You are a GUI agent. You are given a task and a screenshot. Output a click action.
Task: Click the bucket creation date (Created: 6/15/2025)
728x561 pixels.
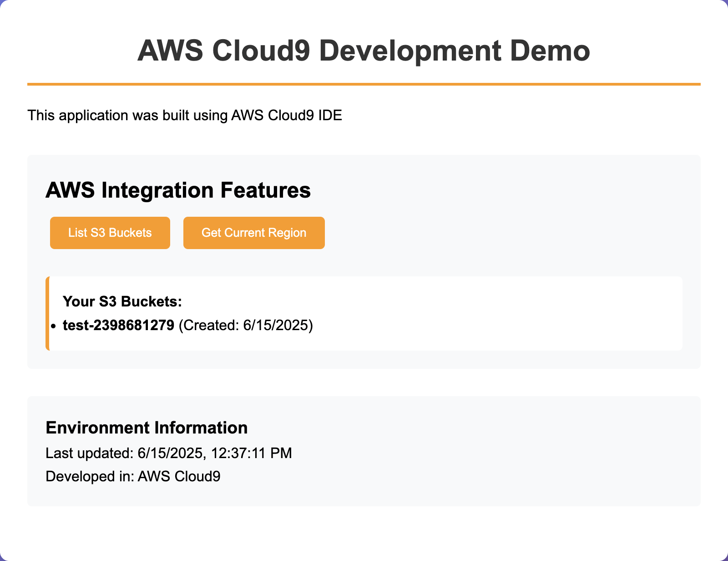pos(246,325)
